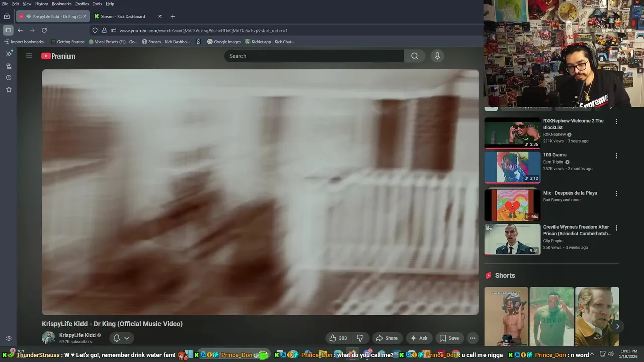This screenshot has width=644, height=362.
Task: Open Después de la Playa mix thumbnail
Action: point(512,205)
